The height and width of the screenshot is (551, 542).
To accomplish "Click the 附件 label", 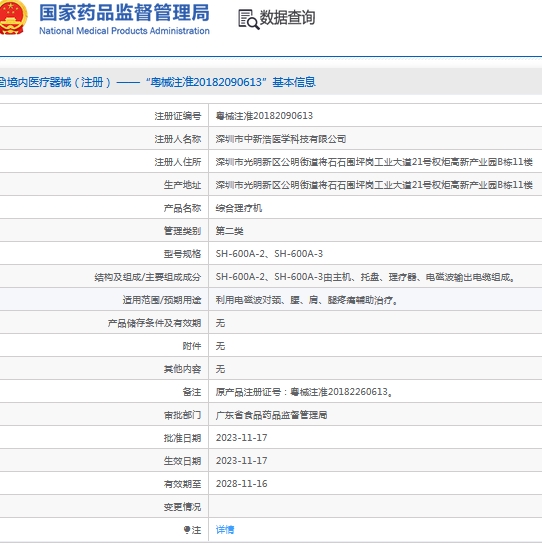I will click(x=192, y=346).
